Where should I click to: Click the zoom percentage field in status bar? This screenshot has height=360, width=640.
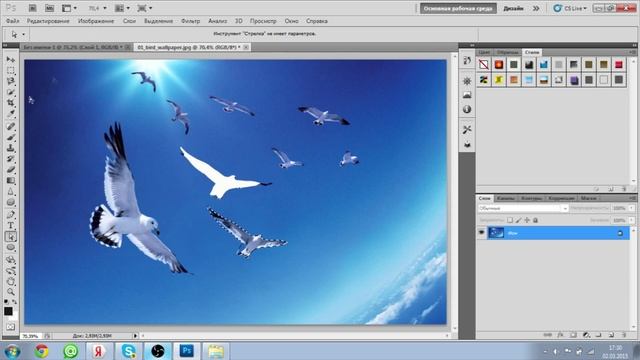click(x=30, y=336)
